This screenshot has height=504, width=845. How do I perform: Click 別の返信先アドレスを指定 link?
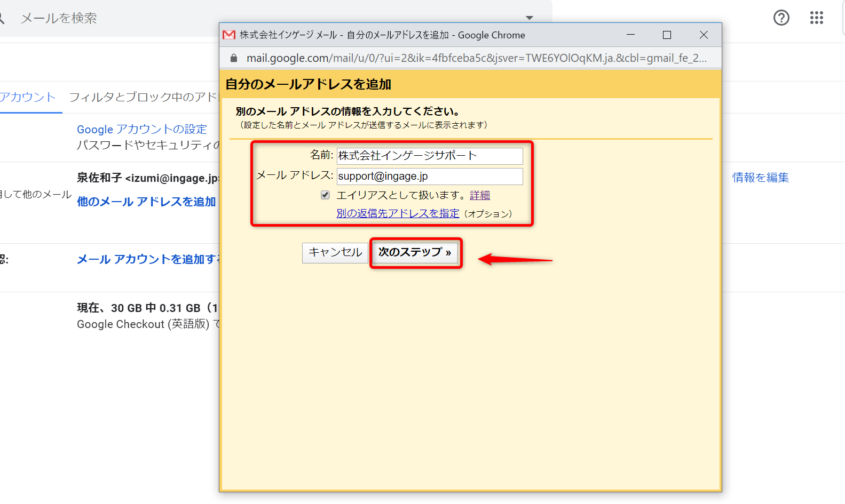point(398,213)
